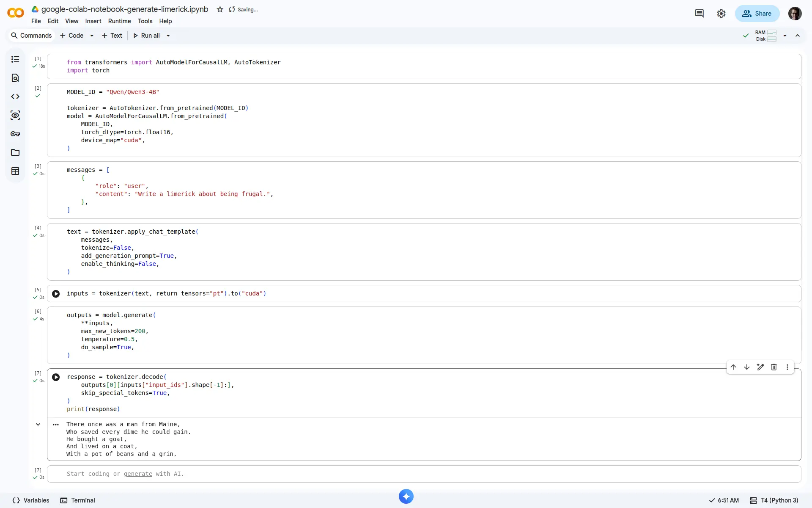This screenshot has width=812, height=508.
Task: Add a new Code cell
Action: tap(72, 36)
